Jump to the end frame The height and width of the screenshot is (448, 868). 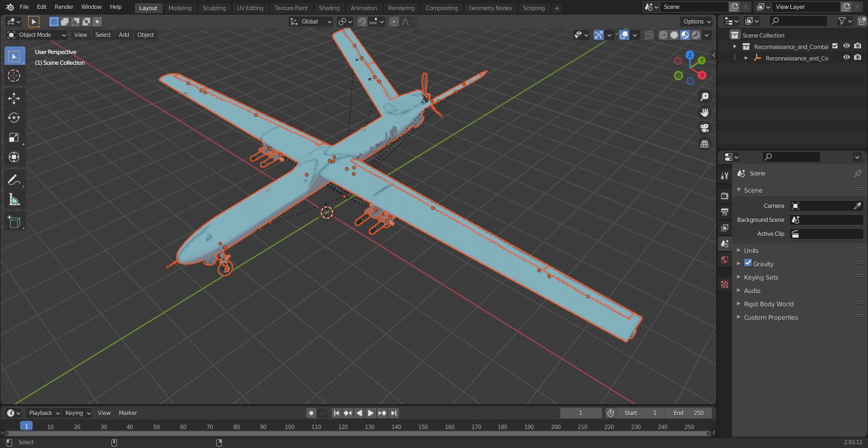pos(393,413)
